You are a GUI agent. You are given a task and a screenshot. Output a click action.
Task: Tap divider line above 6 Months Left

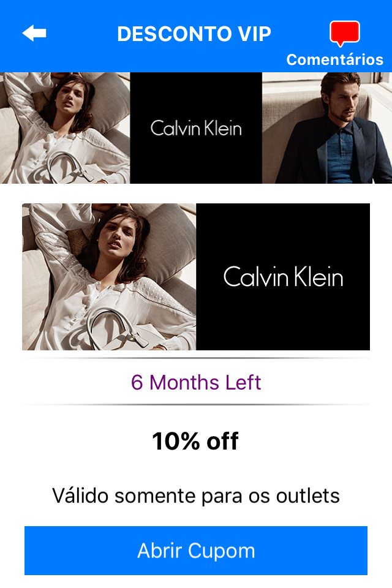point(196,358)
